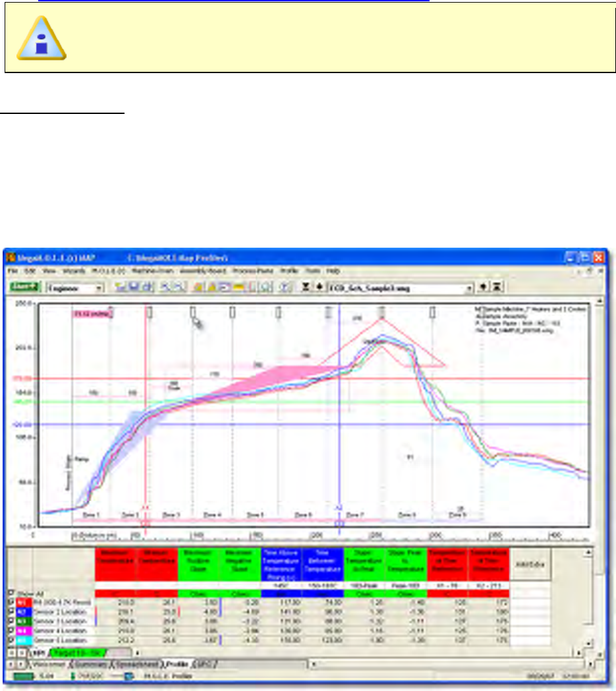Open the File menu
The image size is (616, 691).
13,271
